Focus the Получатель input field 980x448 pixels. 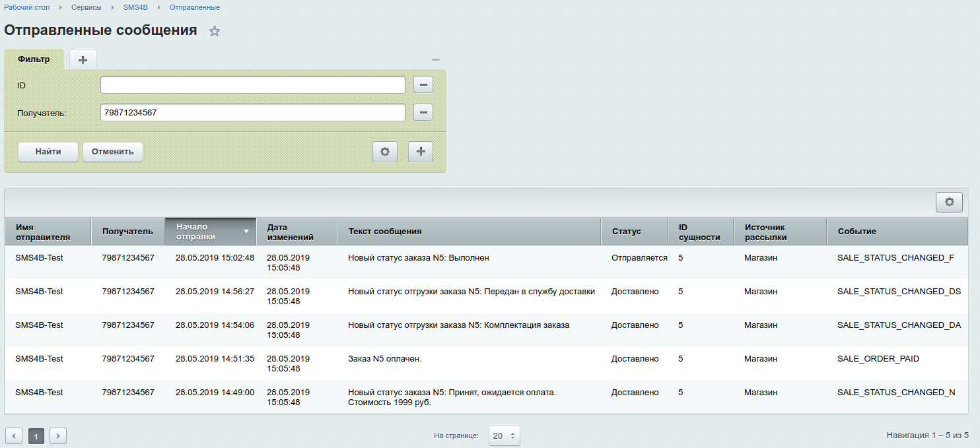coord(252,113)
